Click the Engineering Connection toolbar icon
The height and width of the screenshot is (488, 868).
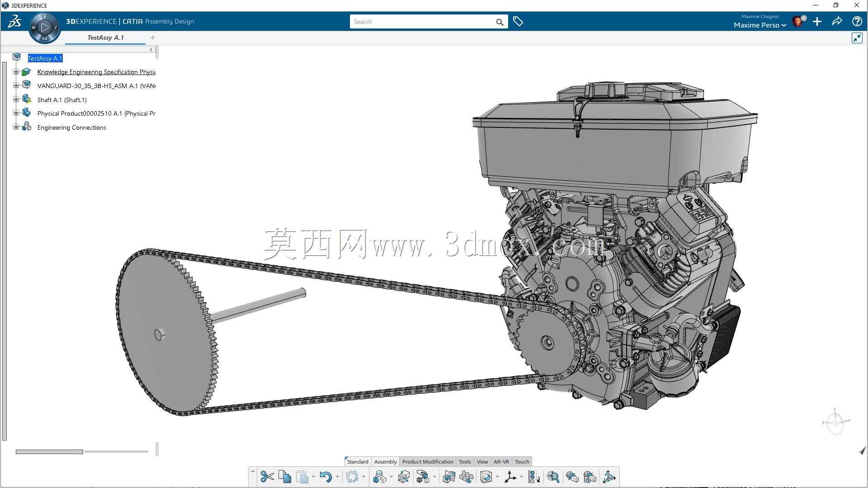tap(380, 477)
